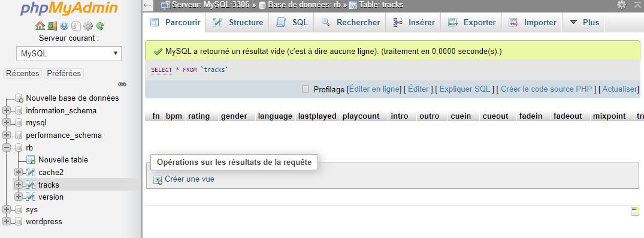Click the playcount column header
Image resolution: width=644 pixels, height=238 pixels.
click(361, 116)
